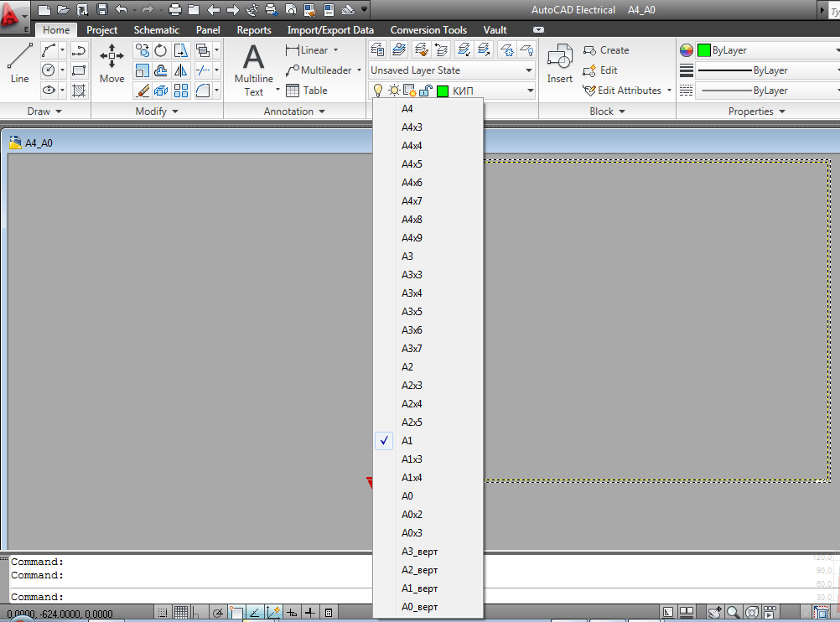Choose A0_верт from the layout menu
The image size is (840, 622).
tap(428, 607)
